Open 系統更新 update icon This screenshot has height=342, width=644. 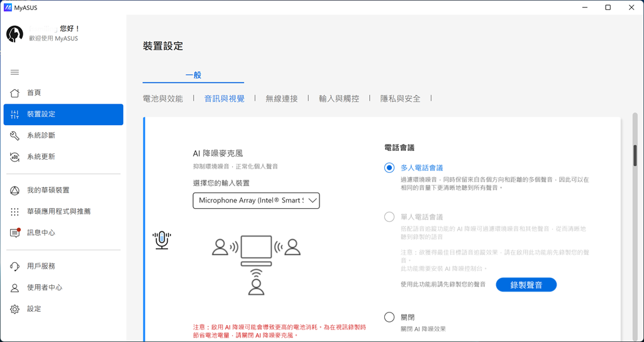point(15,157)
